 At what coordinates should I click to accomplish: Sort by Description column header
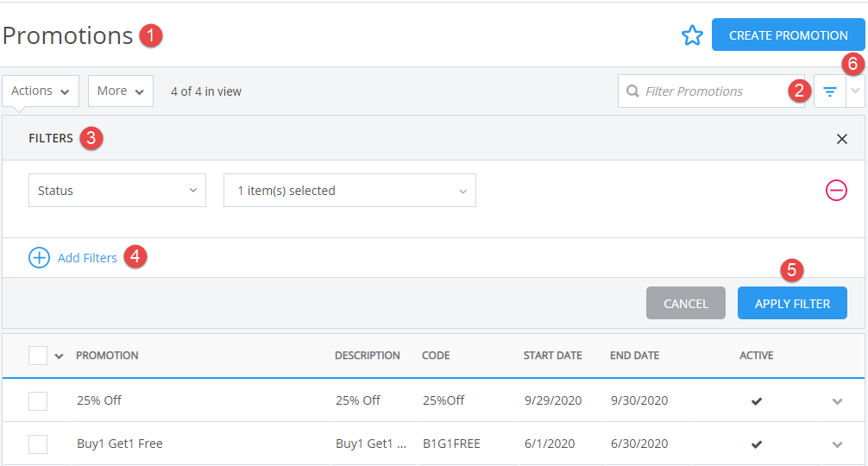click(x=368, y=356)
